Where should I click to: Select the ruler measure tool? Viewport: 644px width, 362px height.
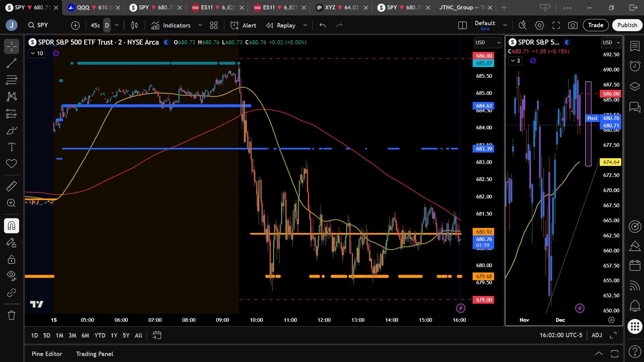pos(11,186)
